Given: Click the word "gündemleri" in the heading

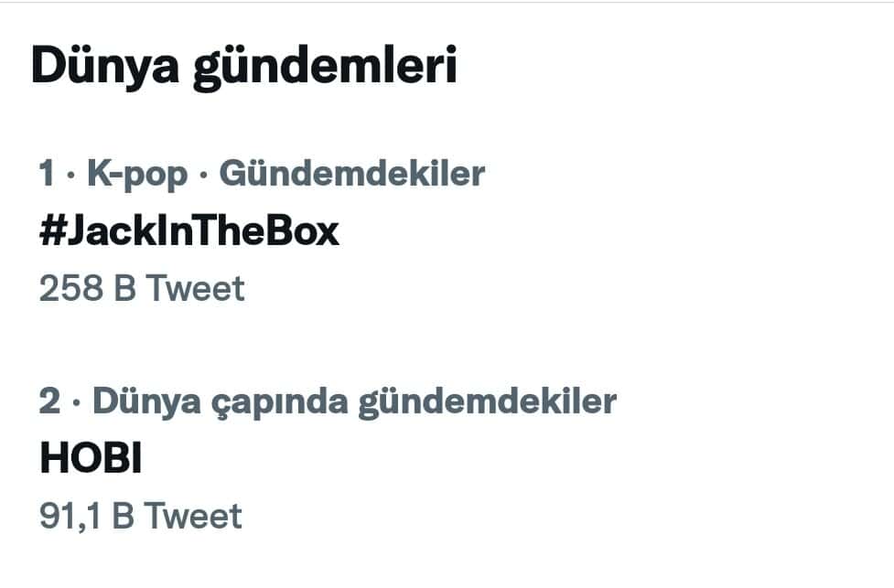Looking at the screenshot, I should pyautogui.click(x=324, y=69).
